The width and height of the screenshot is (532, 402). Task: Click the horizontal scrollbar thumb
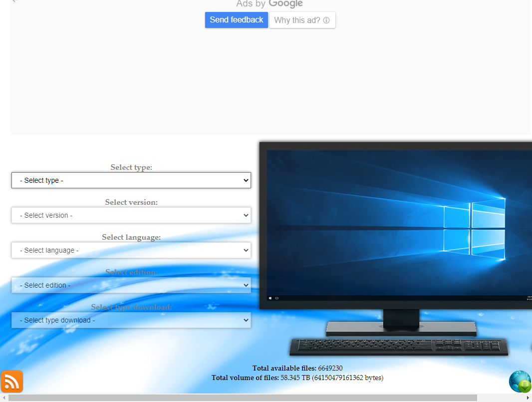click(x=243, y=398)
